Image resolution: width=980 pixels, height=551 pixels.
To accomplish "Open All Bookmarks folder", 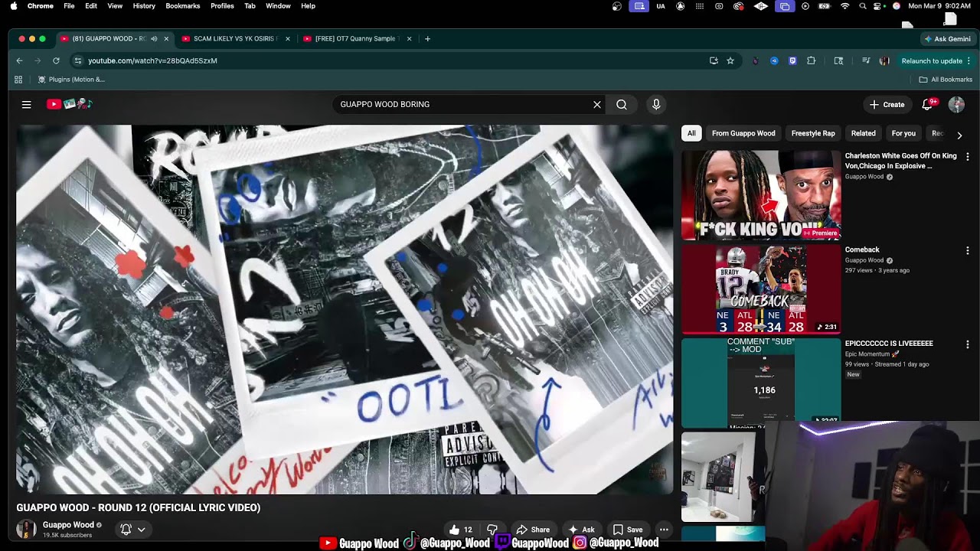I will tap(946, 80).
